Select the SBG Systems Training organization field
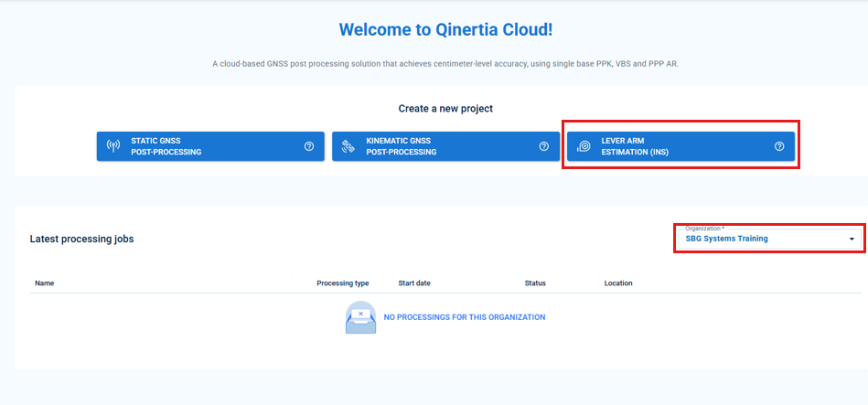The image size is (868, 405). 759,239
